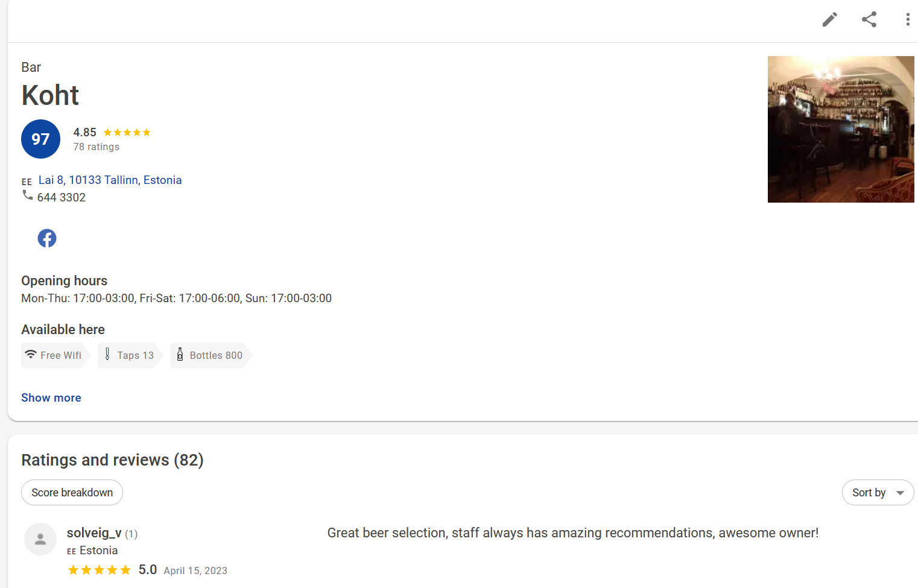Expand details with Show more
Viewport: 918px width, 588px height.
point(51,397)
